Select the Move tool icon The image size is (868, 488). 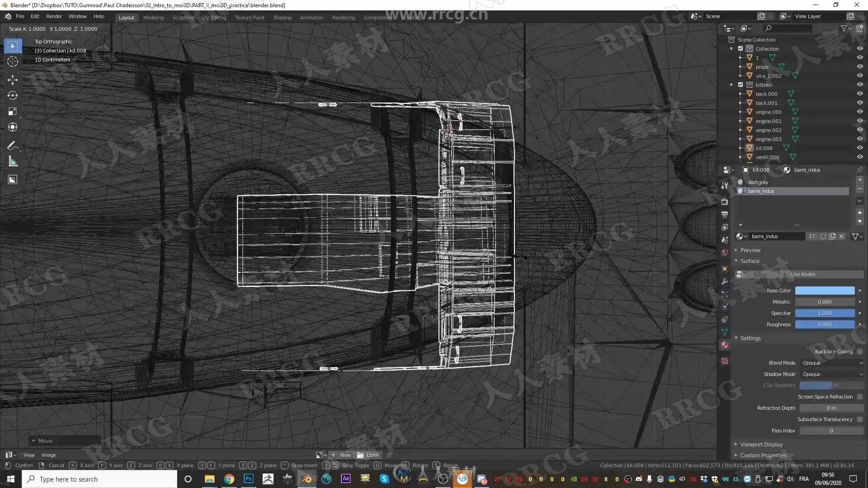[x=13, y=80]
